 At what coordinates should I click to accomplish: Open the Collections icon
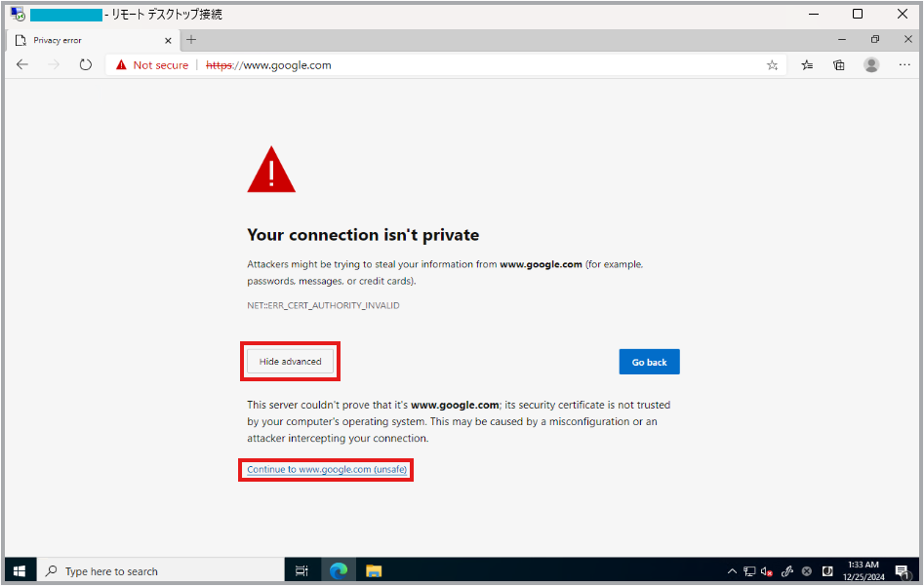[x=838, y=64]
